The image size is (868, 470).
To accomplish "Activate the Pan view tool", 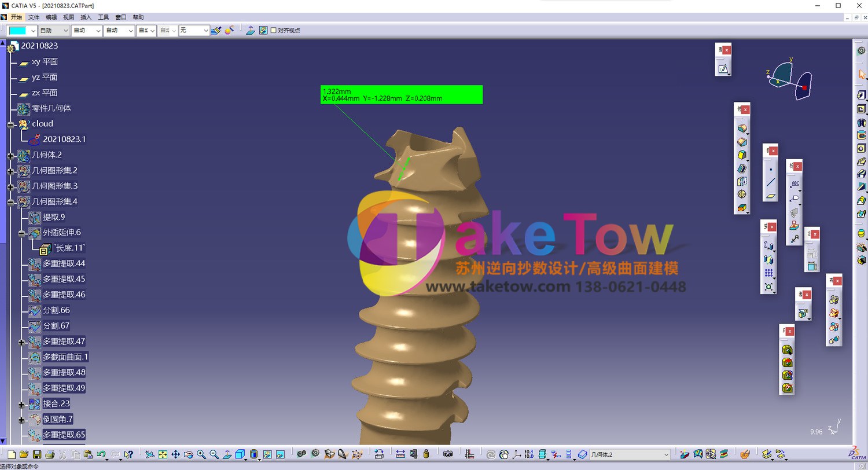I will click(x=176, y=454).
